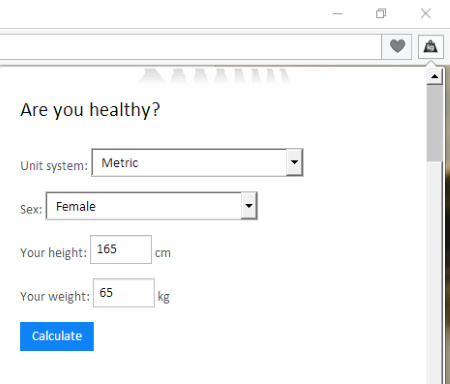Viewport: 450px width, 384px height.
Task: Click the popup scrollbar thumb
Action: [434, 123]
